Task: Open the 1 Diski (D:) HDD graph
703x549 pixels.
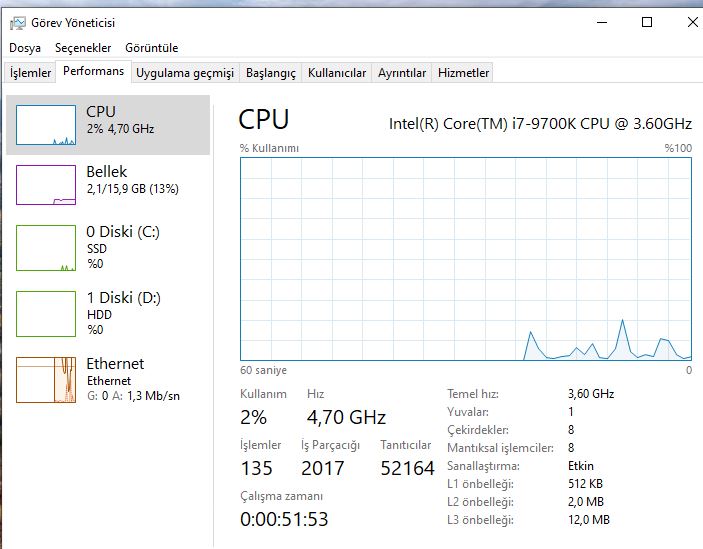Action: coord(46,313)
